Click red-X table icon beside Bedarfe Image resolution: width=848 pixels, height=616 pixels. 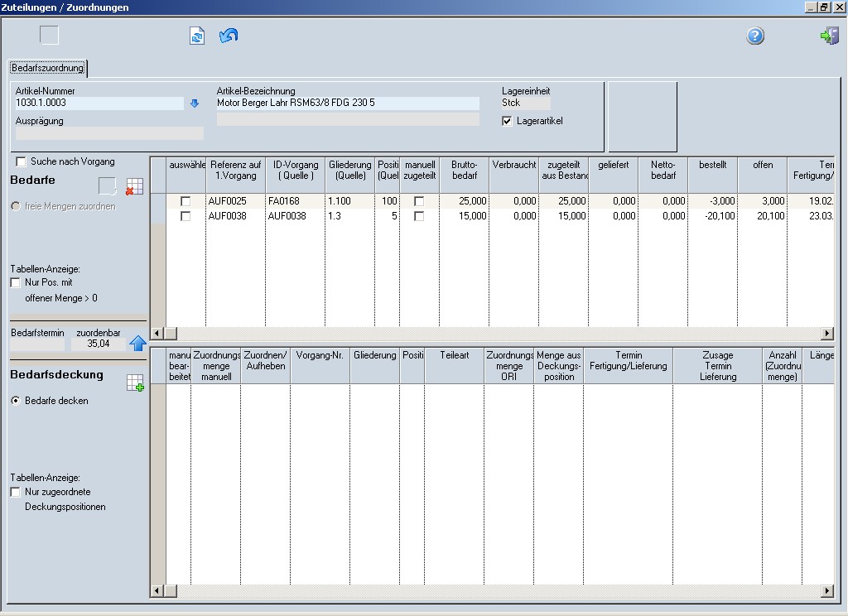coord(134,186)
